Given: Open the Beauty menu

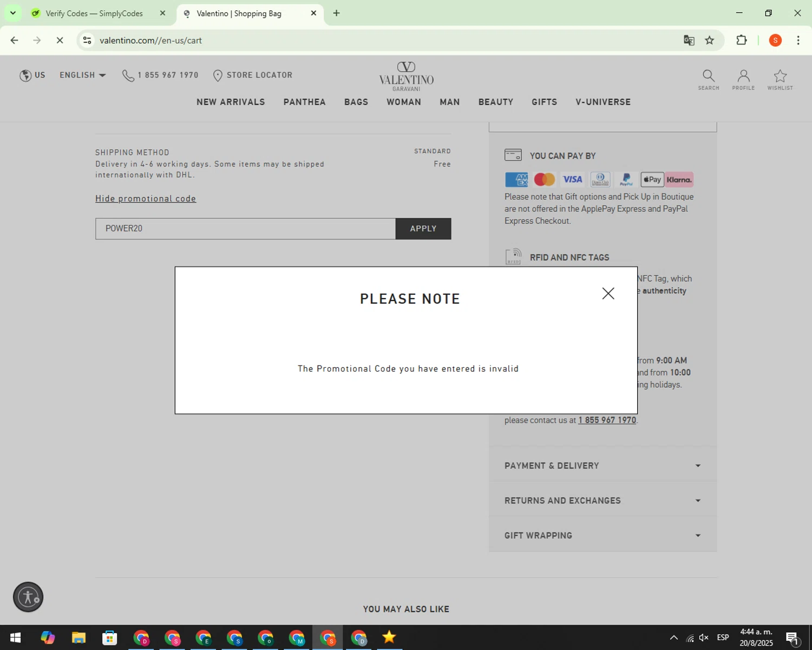Looking at the screenshot, I should point(496,102).
